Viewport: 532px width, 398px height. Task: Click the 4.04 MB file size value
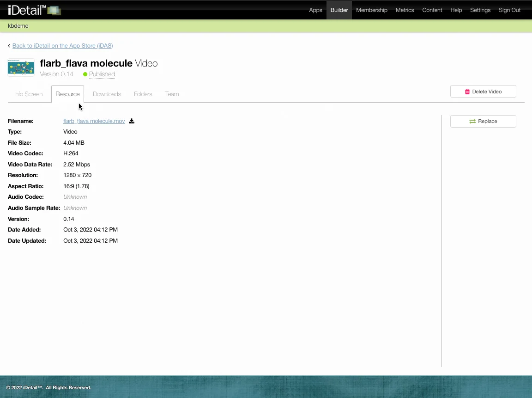click(x=73, y=143)
